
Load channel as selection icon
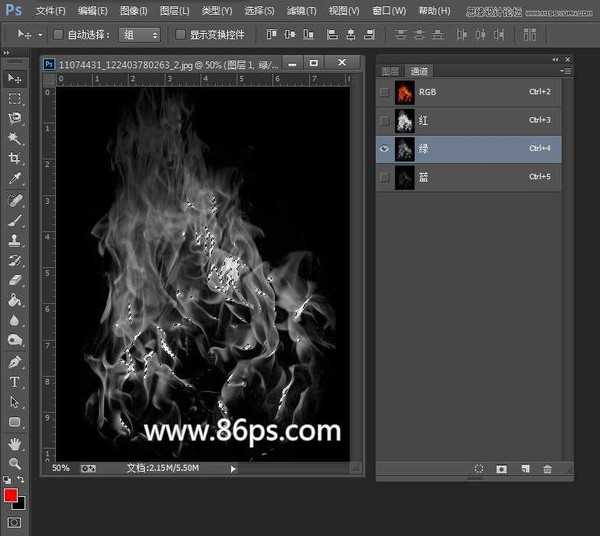[x=479, y=469]
